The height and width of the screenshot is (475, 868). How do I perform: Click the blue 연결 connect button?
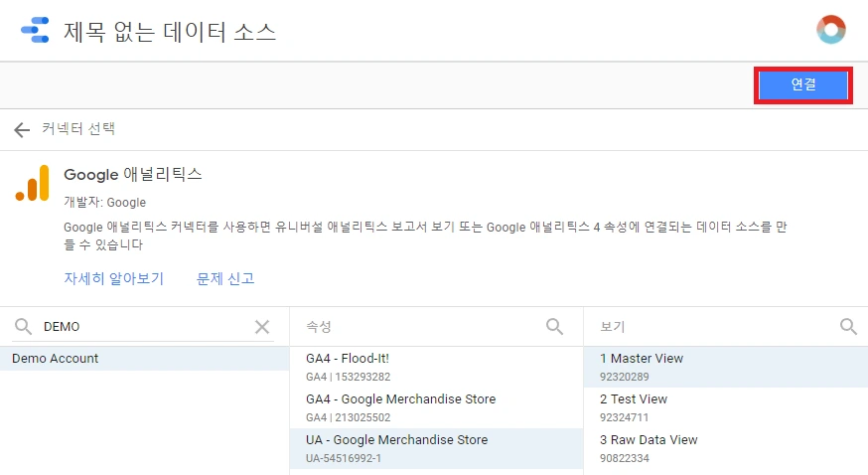pyautogui.click(x=802, y=84)
